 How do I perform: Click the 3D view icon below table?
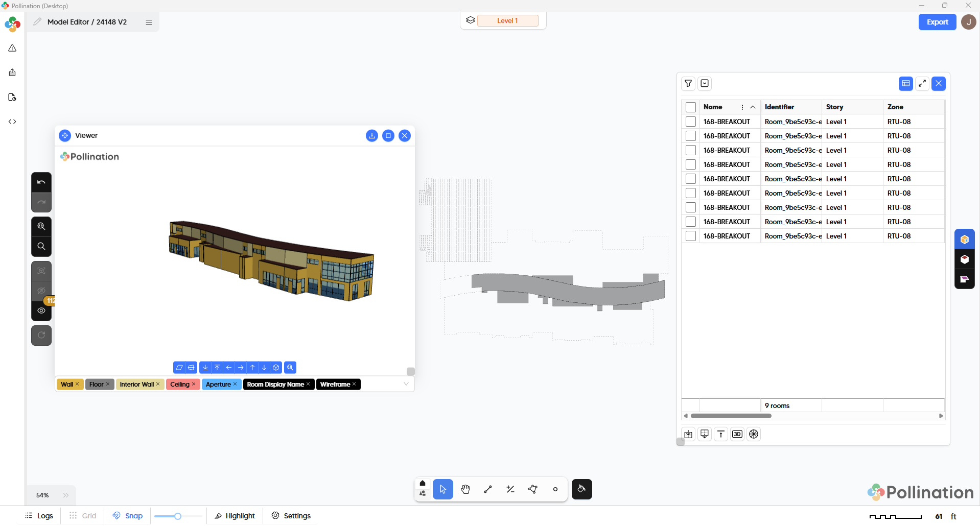[x=737, y=434]
